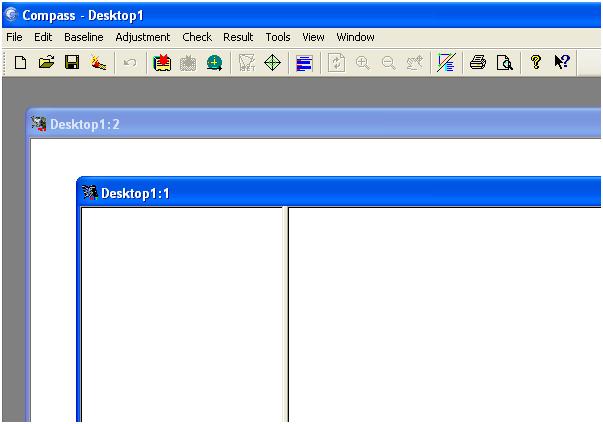Image resolution: width=603 pixels, height=424 pixels.
Task: Click the Print Preview icon
Action: tap(505, 63)
